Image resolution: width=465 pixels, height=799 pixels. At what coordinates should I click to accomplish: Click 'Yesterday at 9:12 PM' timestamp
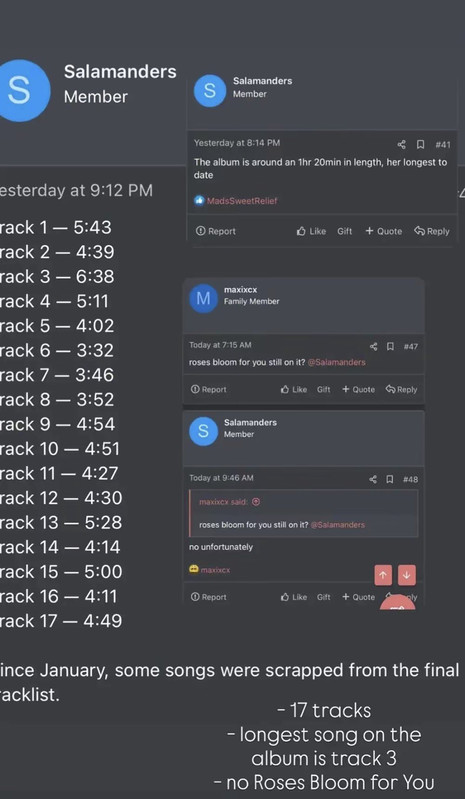pyautogui.click(x=76, y=191)
